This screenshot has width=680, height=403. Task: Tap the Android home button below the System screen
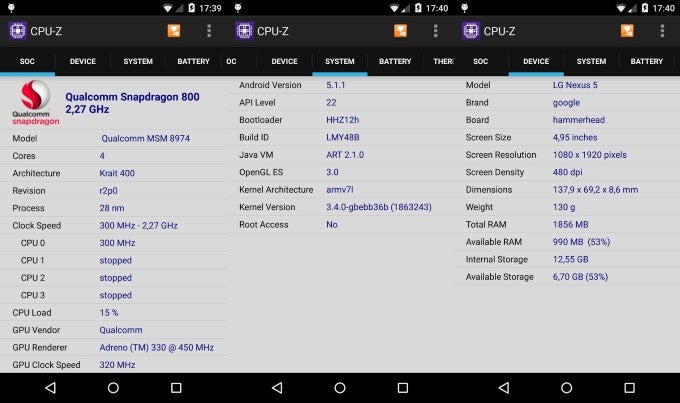pyautogui.click(x=340, y=388)
